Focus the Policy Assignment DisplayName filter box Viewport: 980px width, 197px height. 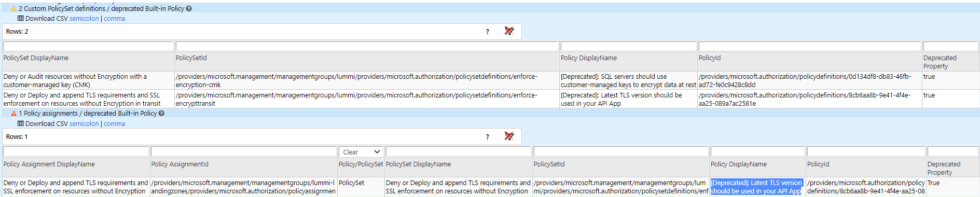pyautogui.click(x=76, y=151)
